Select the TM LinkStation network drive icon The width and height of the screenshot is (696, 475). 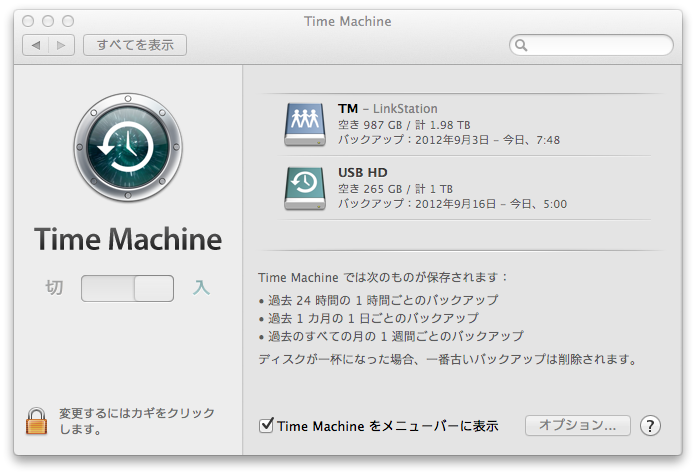305,124
